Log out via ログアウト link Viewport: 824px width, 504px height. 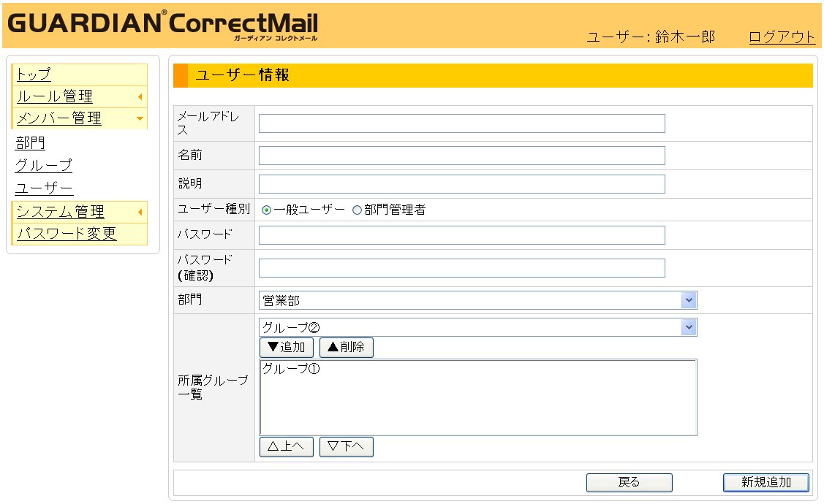pyautogui.click(x=782, y=37)
